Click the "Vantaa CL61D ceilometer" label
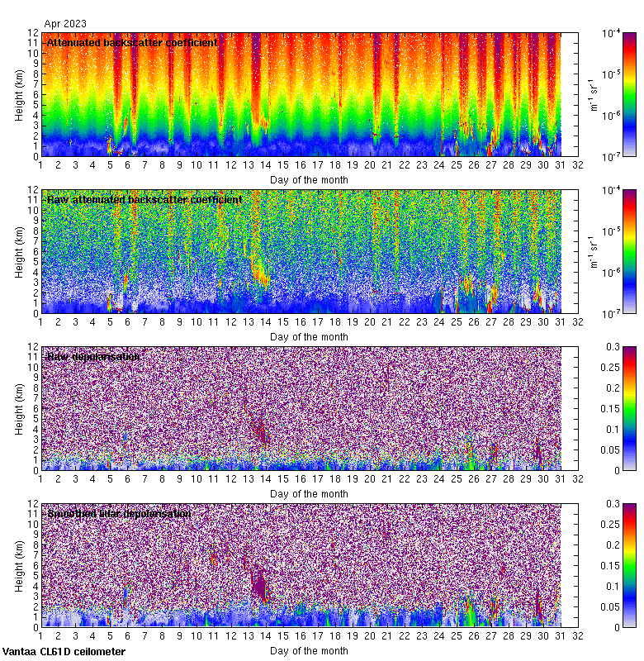 64,652
